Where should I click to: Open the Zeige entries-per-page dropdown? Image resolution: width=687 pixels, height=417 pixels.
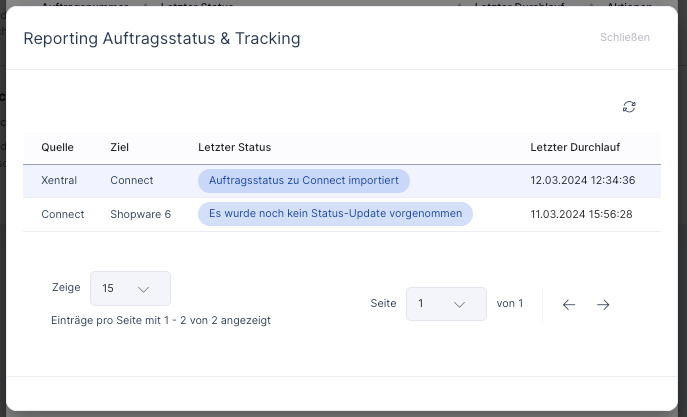[x=130, y=288]
